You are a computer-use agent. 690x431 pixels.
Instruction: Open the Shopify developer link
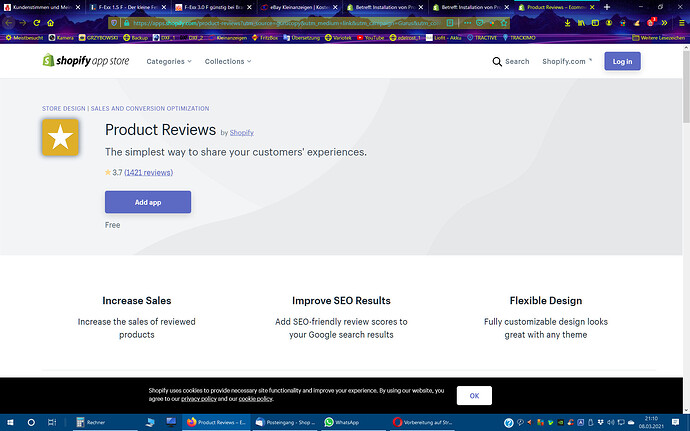(x=242, y=133)
